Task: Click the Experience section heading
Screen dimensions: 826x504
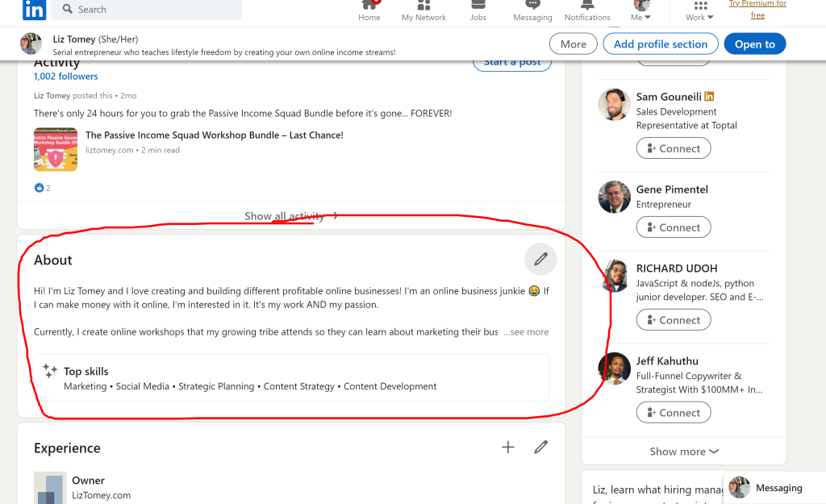Action: click(x=67, y=448)
